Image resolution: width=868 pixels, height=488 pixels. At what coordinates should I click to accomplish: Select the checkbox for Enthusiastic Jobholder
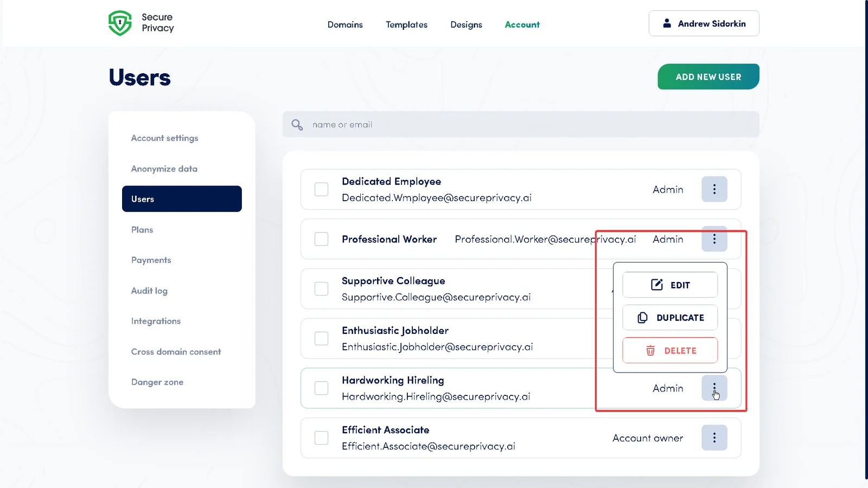click(321, 338)
